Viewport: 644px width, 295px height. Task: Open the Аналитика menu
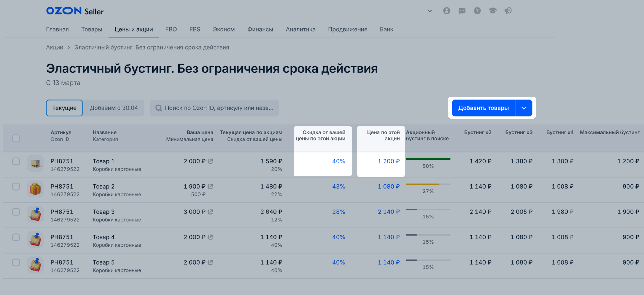301,30
